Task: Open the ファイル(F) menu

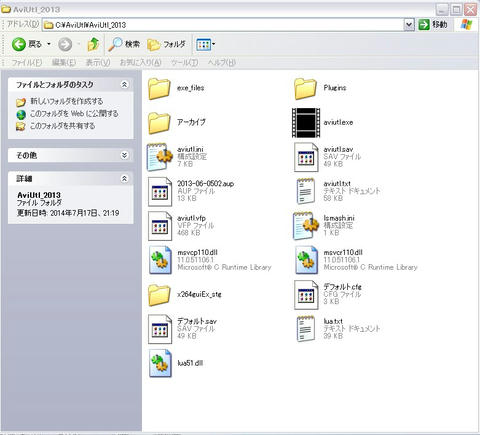Action: pyautogui.click(x=26, y=62)
